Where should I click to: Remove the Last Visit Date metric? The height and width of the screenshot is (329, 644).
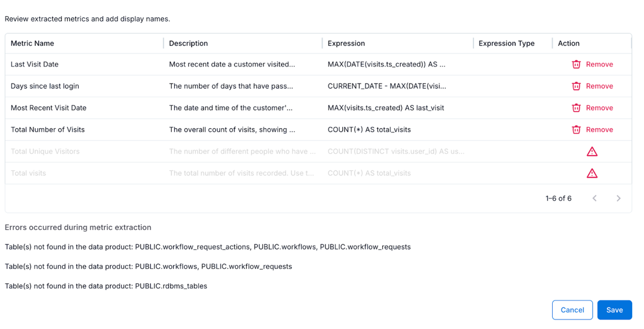(599, 64)
